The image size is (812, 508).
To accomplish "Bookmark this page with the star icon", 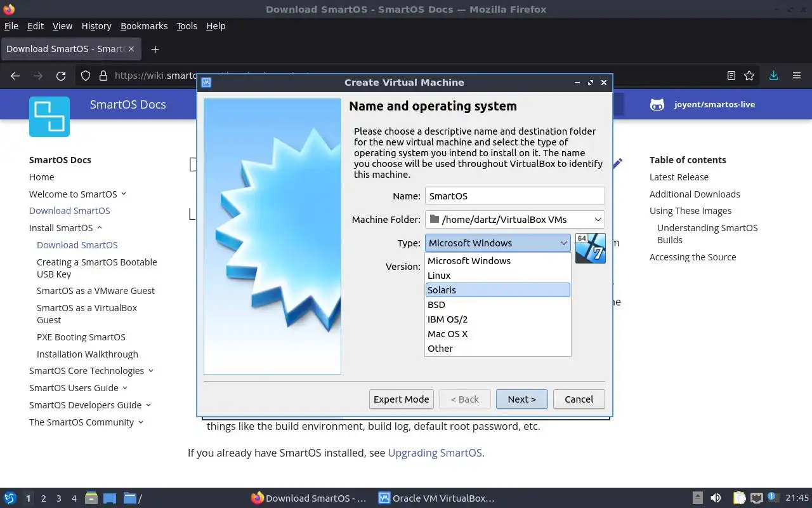I will tap(749, 76).
